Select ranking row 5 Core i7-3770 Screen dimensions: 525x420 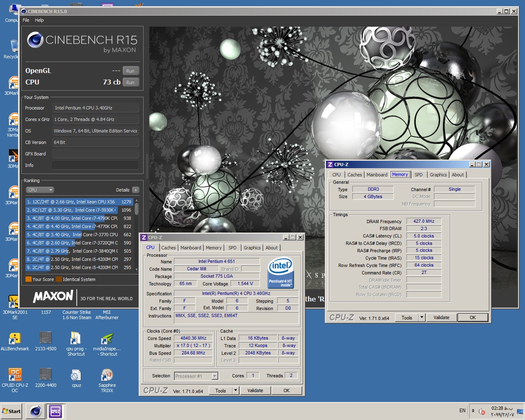(x=79, y=235)
